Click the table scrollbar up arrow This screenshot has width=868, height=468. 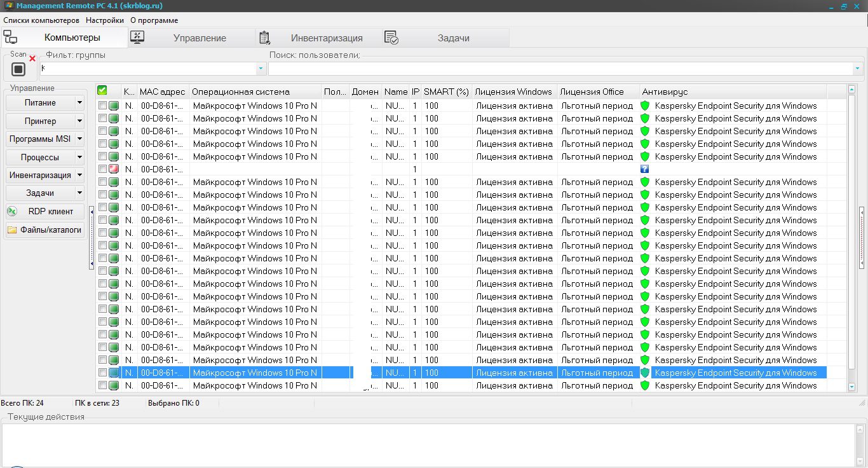pos(852,90)
